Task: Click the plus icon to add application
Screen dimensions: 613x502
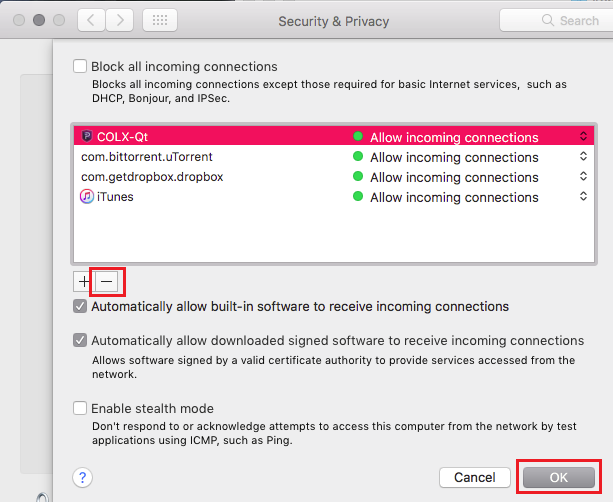Action: click(82, 282)
